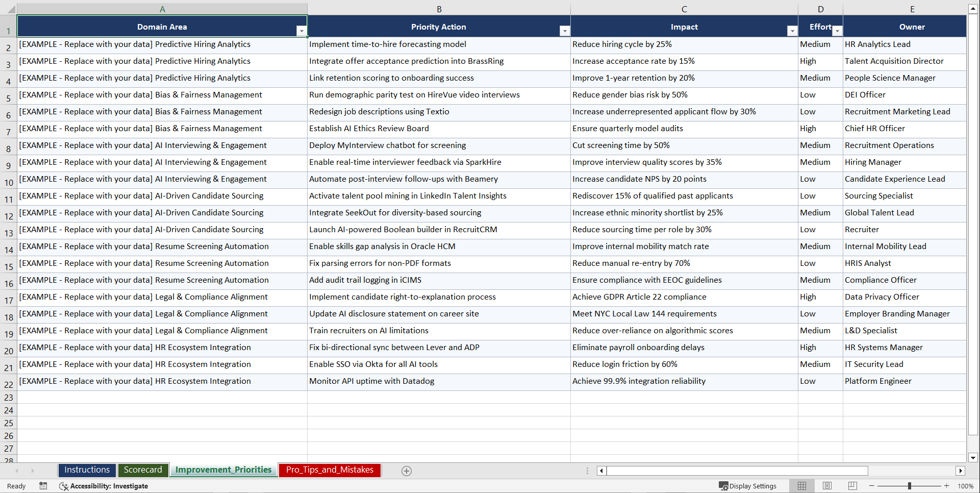The height and width of the screenshot is (493, 980).
Task: Switch to Page Layout view icon
Action: click(827, 486)
